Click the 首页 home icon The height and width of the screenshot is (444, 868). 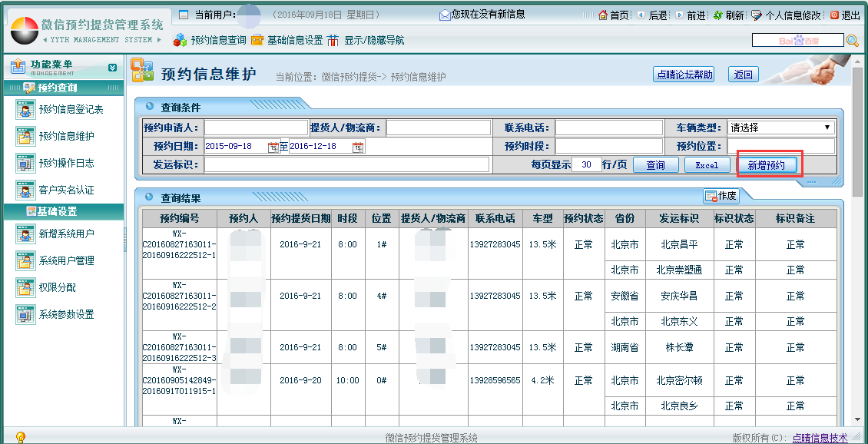coord(603,15)
